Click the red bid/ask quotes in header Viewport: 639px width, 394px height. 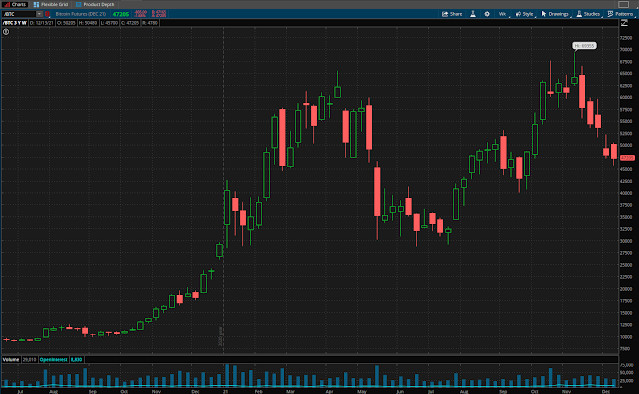tap(159, 14)
